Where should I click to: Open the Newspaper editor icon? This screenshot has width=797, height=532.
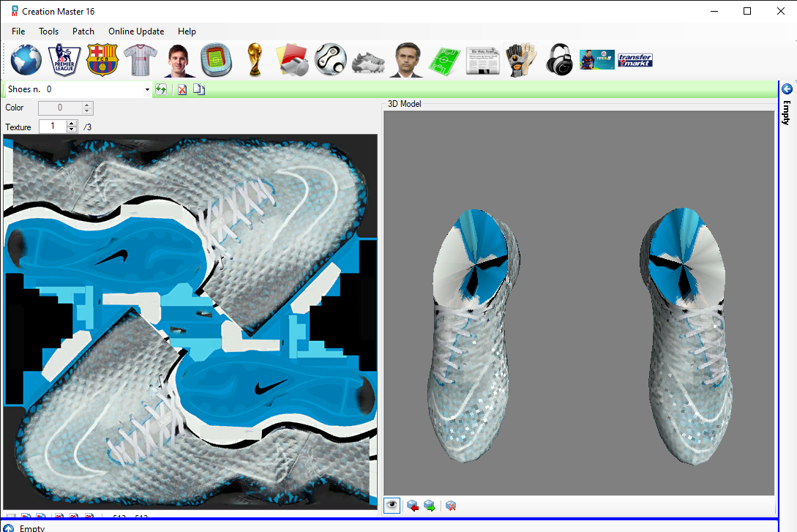pyautogui.click(x=482, y=61)
